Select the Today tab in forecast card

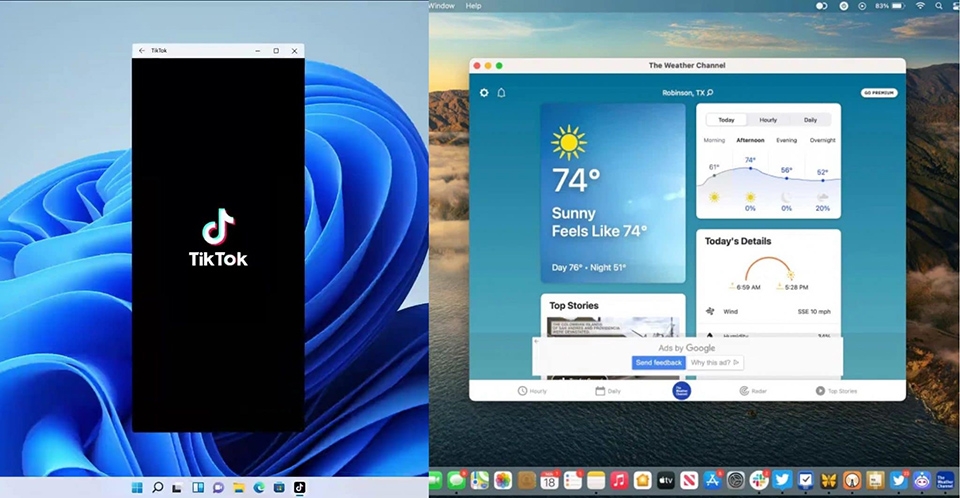tap(726, 120)
